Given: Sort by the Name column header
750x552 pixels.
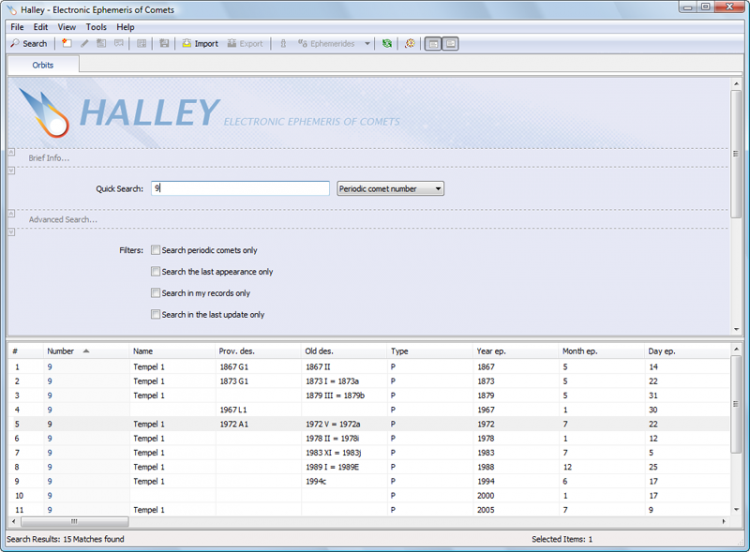Looking at the screenshot, I should [x=172, y=351].
